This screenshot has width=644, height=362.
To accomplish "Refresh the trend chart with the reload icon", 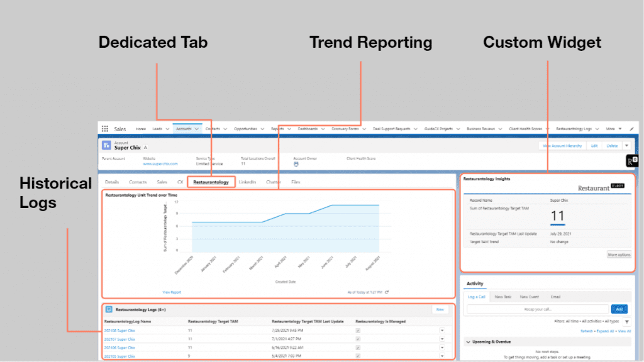I will click(x=387, y=292).
